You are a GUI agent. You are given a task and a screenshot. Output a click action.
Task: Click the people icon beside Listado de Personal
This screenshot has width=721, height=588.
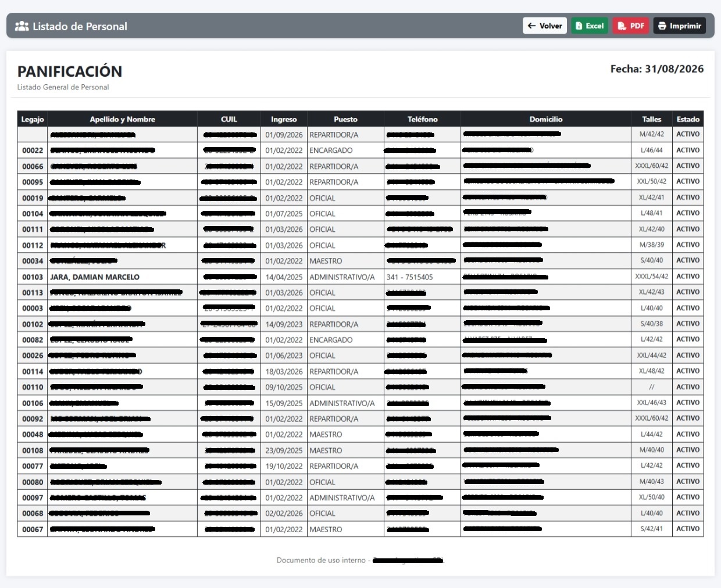tap(22, 26)
